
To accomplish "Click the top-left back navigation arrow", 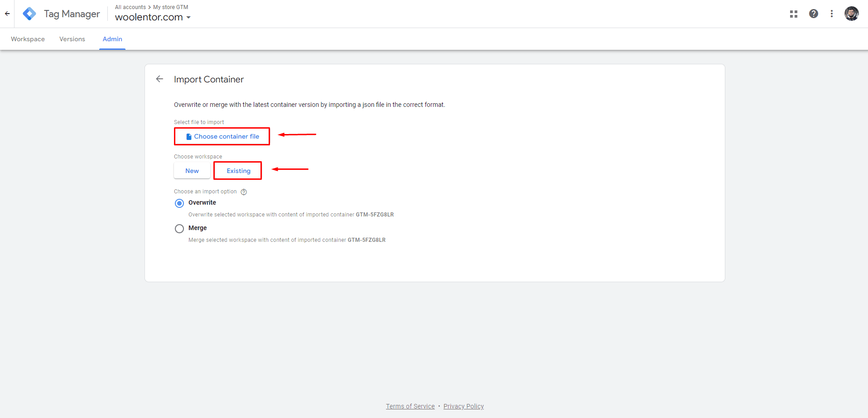I will tap(7, 14).
